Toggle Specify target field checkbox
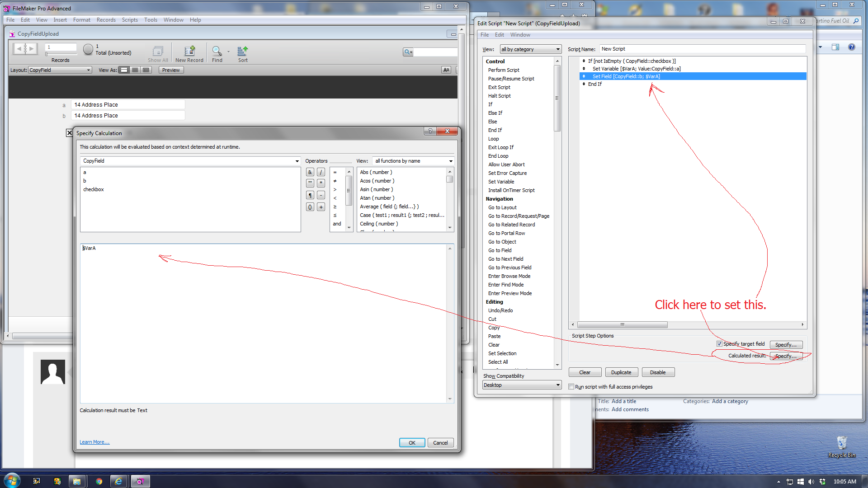The image size is (868, 488). click(719, 344)
